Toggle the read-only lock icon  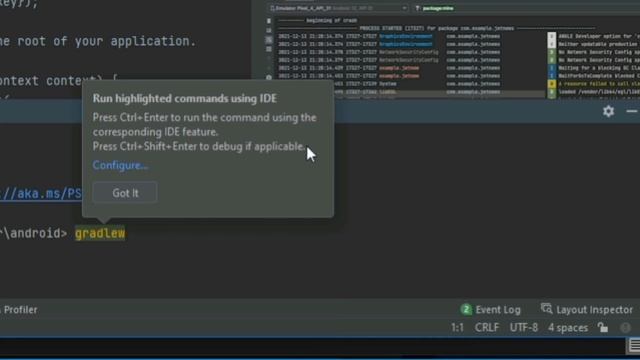[x=603, y=327]
